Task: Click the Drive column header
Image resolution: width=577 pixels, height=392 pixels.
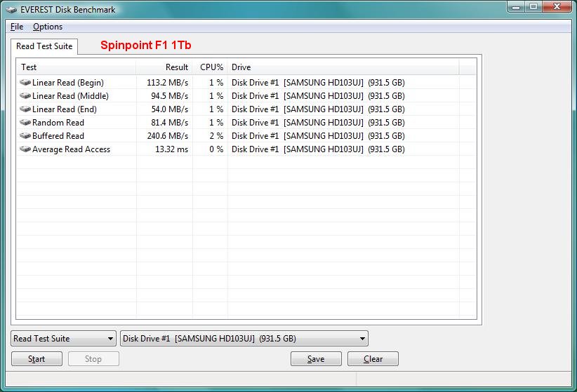Action: (343, 67)
